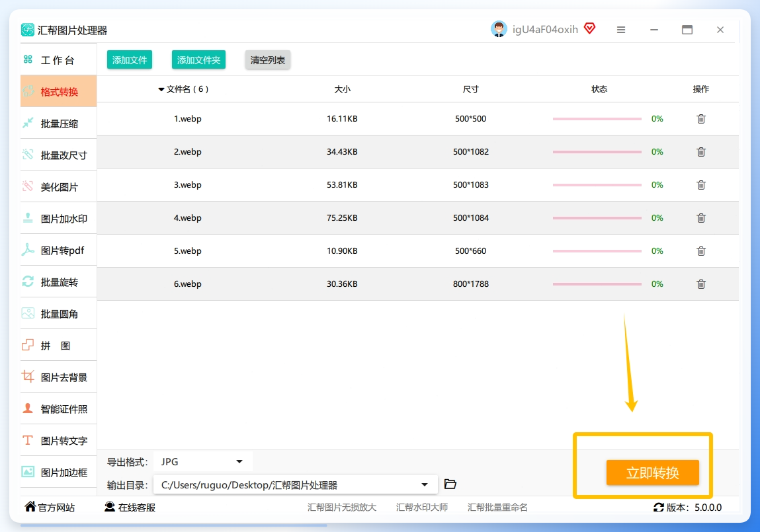The width and height of the screenshot is (760, 532).
Task: Select 批量旋转 in sidebar
Action: [58, 282]
